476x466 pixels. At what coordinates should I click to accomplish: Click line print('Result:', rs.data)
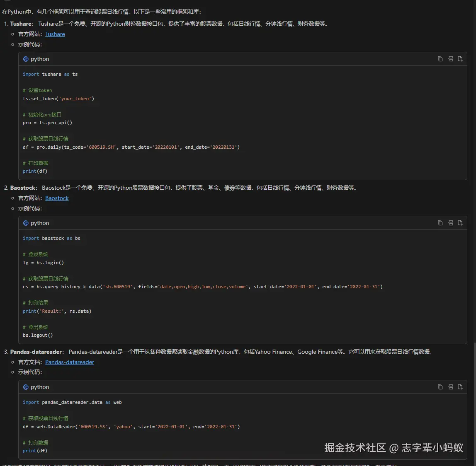57,311
